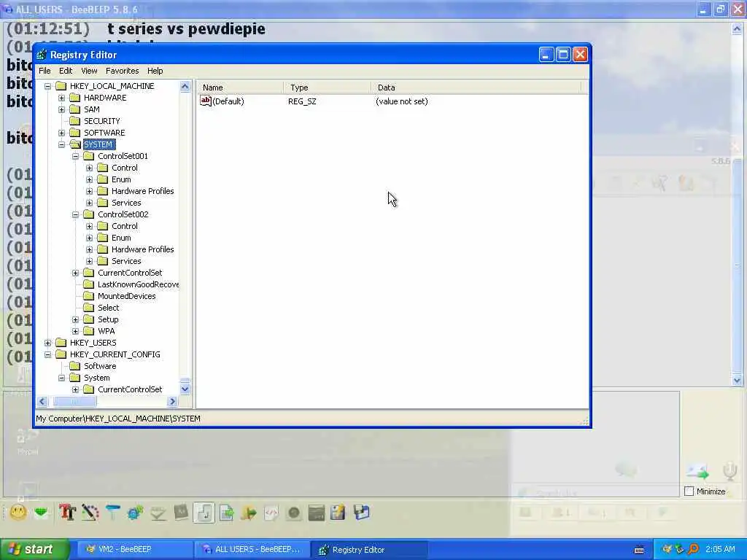Click the green envelope icon in BeeBEEP toolbar
The width and height of the screenshot is (747, 560).
click(x=42, y=513)
